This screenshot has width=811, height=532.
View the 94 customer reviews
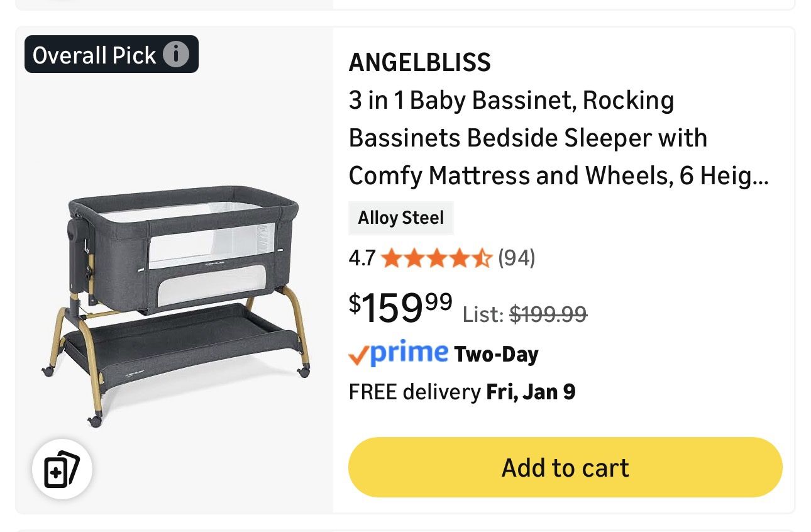click(x=517, y=257)
